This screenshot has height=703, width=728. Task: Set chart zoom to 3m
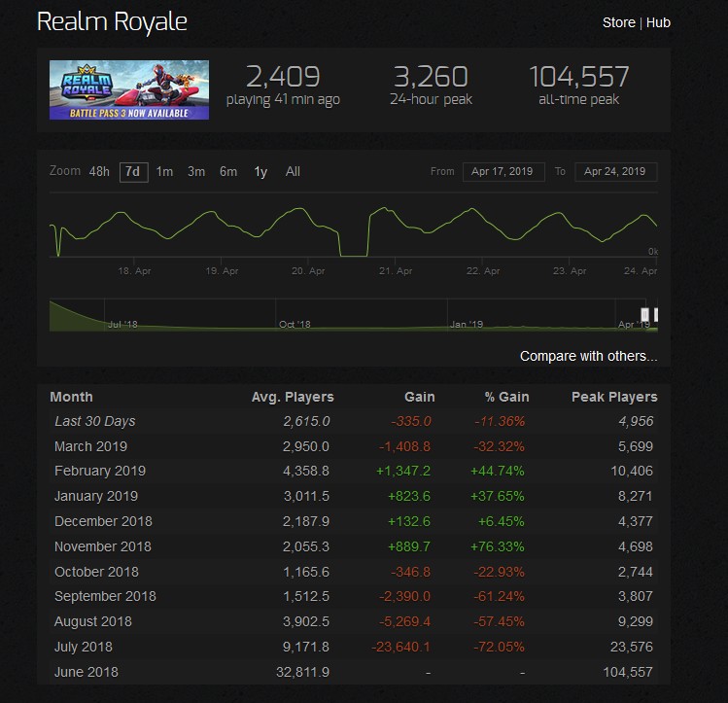tap(196, 172)
